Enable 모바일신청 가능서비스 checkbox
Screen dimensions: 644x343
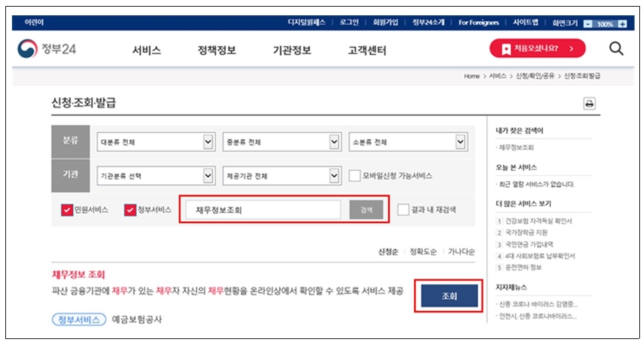[354, 176]
